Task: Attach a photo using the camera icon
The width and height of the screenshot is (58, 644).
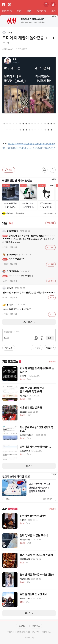Action: click(36, 338)
